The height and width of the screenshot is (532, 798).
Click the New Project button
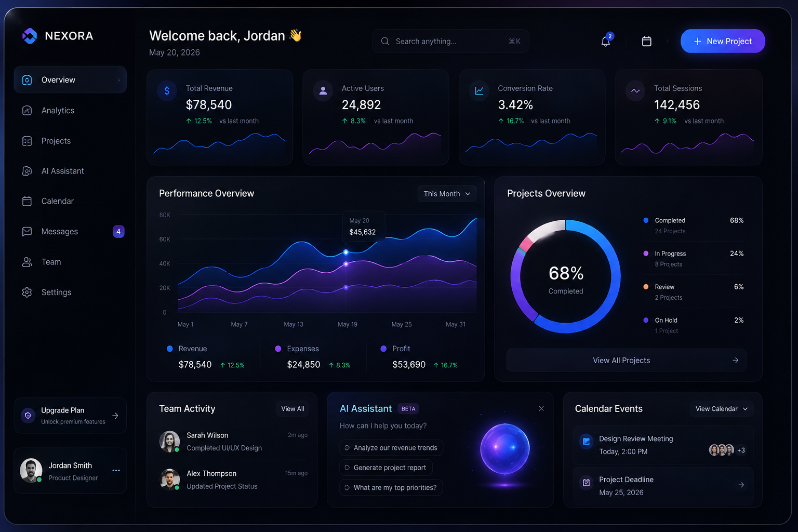tap(723, 41)
